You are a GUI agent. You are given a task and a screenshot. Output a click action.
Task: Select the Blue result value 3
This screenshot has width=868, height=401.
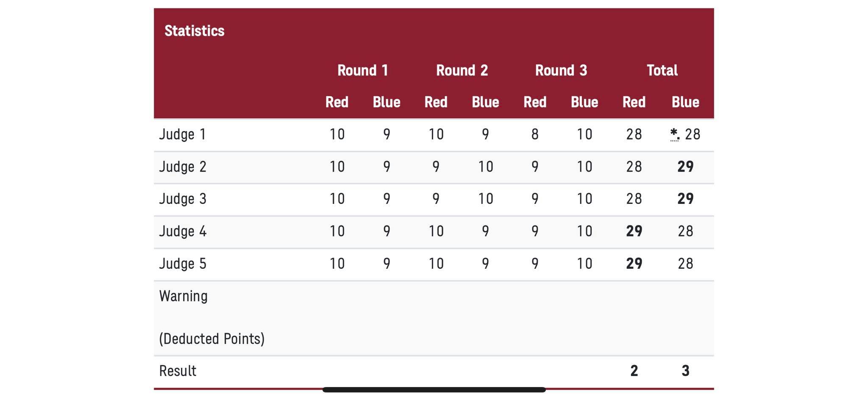tap(685, 371)
